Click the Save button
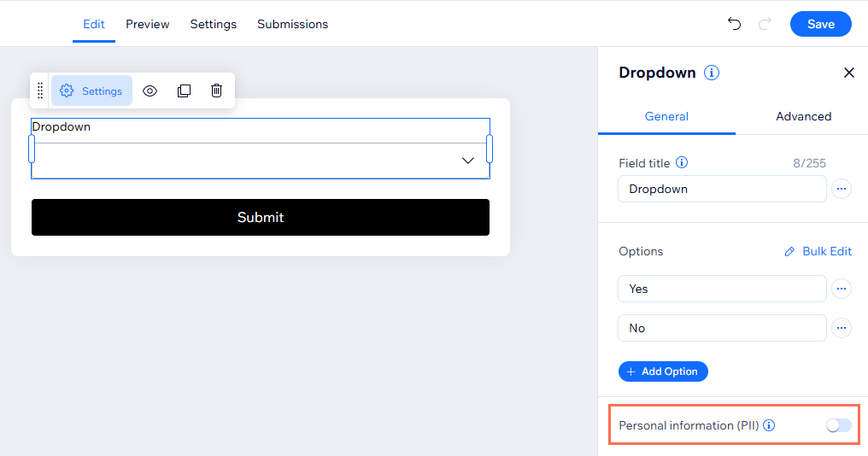Image resolution: width=868 pixels, height=456 pixels. pos(820,24)
